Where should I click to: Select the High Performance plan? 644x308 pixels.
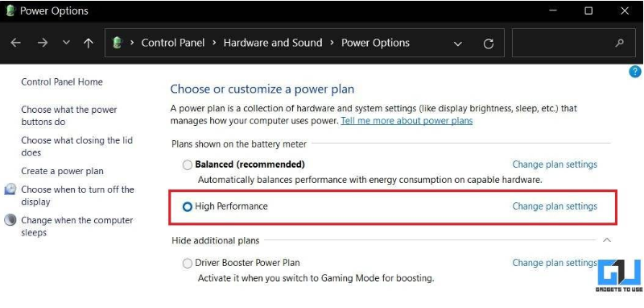[188, 206]
